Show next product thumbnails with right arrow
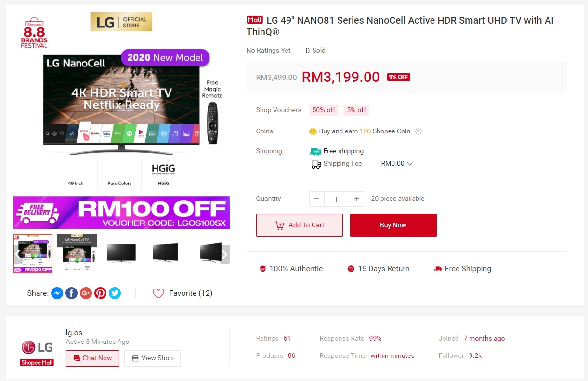Viewport: 588px width, 381px height. pyautogui.click(x=224, y=254)
